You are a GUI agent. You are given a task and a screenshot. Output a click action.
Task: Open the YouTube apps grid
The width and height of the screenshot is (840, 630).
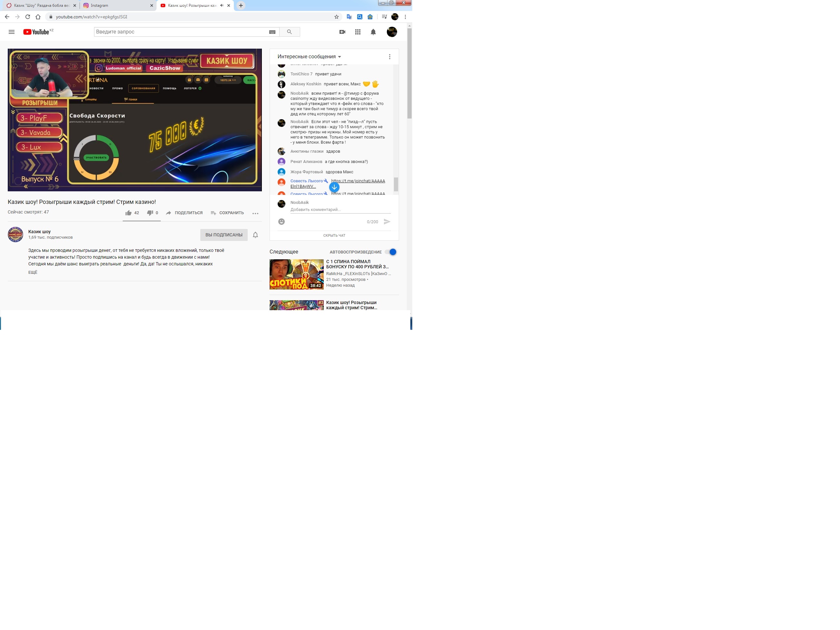[x=358, y=32]
